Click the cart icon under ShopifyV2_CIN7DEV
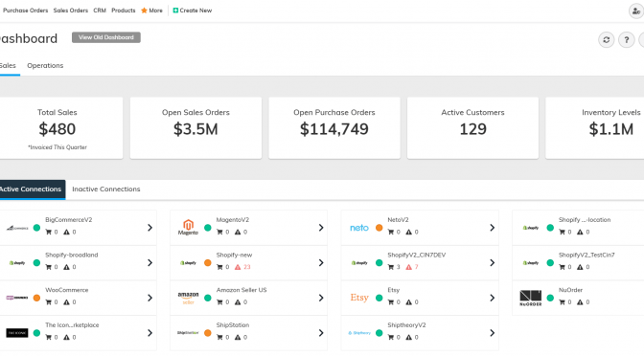Viewport: 644px width, 356px height. click(391, 267)
